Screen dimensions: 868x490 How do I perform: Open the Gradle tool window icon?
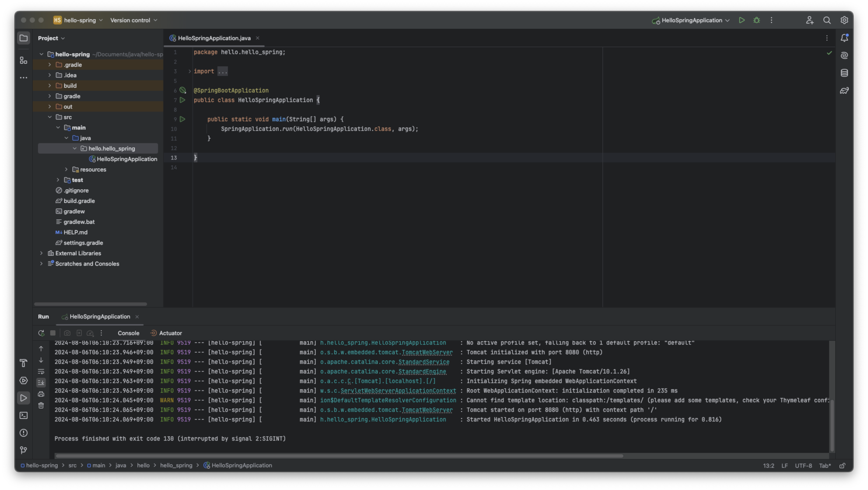(x=844, y=91)
